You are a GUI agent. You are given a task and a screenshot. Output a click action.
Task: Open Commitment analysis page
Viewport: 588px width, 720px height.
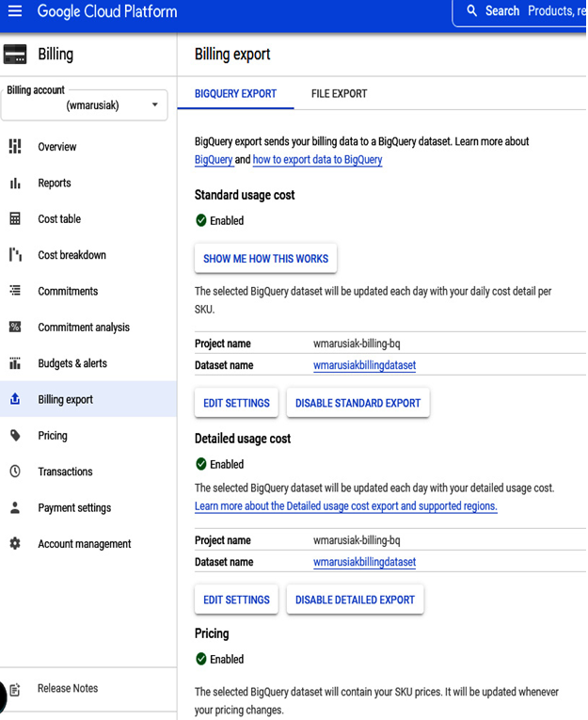(88, 327)
